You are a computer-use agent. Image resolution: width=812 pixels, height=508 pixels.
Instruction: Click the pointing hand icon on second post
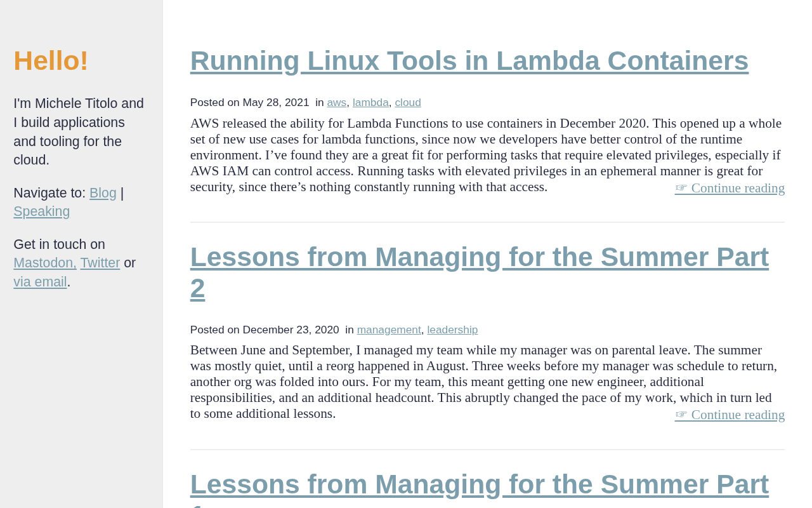point(681,415)
